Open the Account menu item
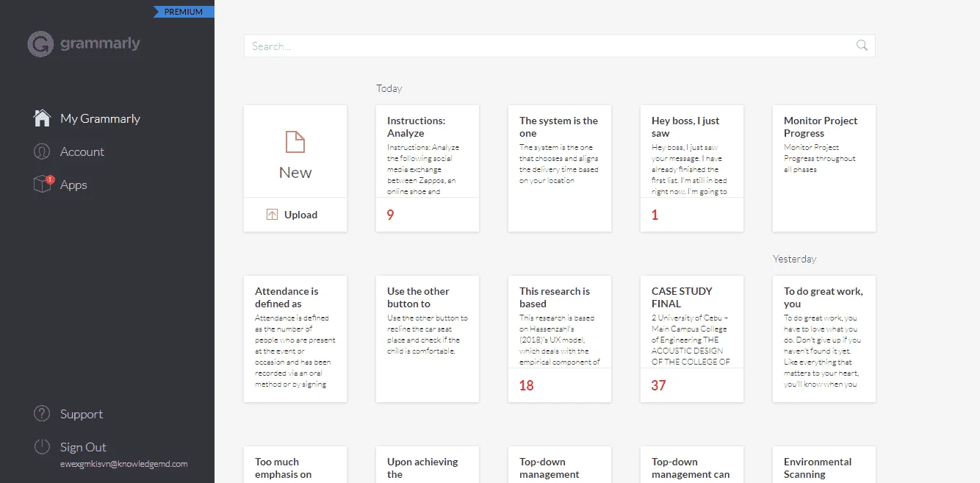 click(82, 151)
